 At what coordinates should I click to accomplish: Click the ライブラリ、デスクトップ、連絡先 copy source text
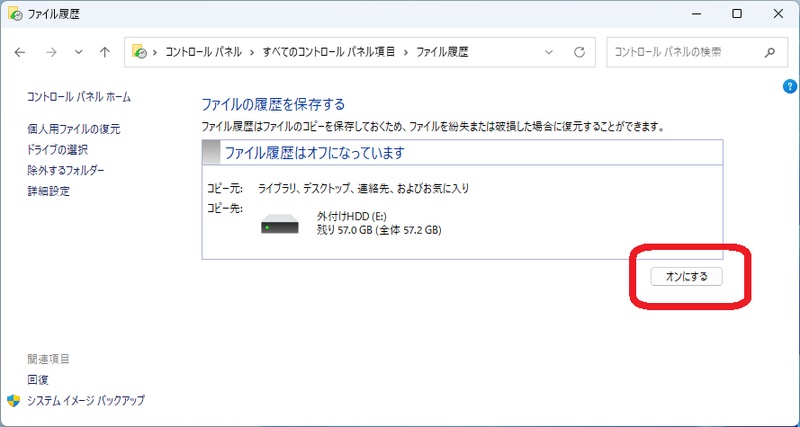364,188
